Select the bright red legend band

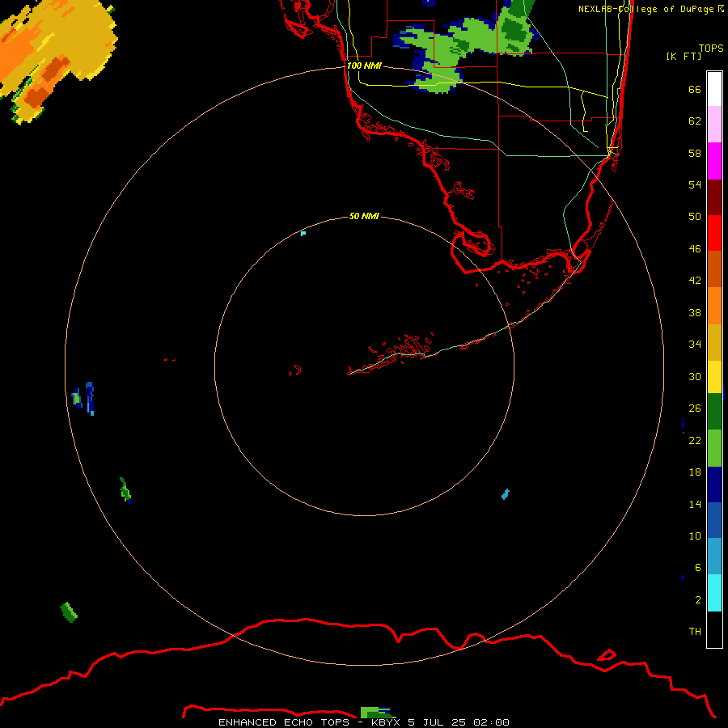click(714, 233)
